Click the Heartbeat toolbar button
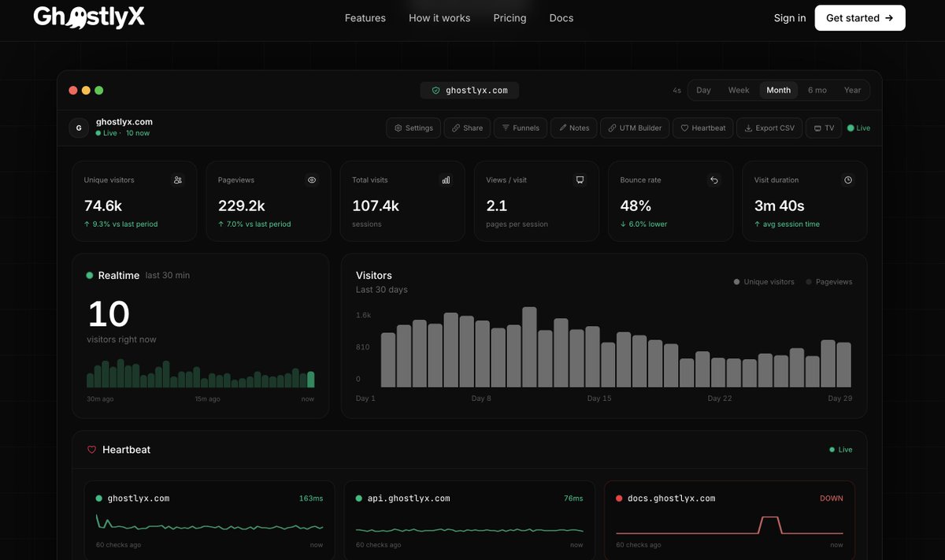945x560 pixels. point(703,128)
